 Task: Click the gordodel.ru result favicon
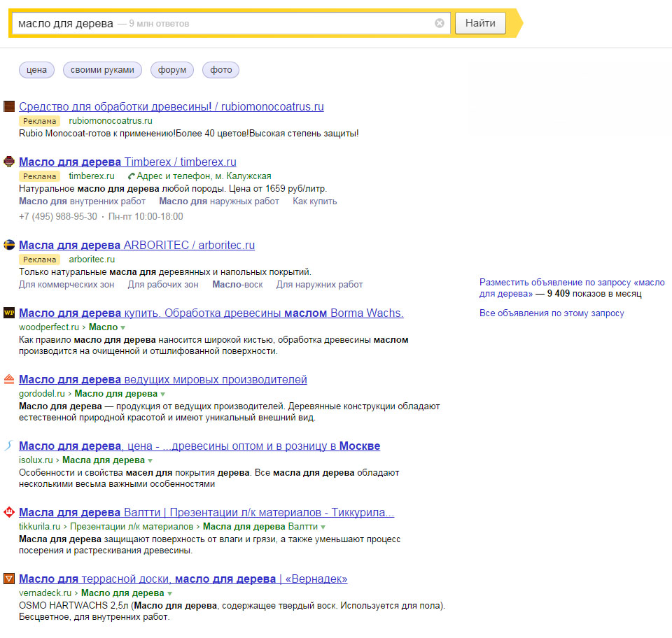(9, 379)
